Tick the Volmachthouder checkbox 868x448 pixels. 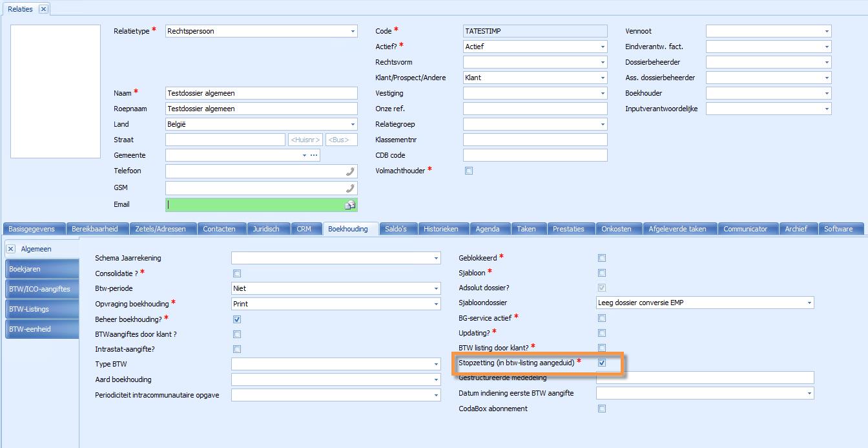pos(469,171)
